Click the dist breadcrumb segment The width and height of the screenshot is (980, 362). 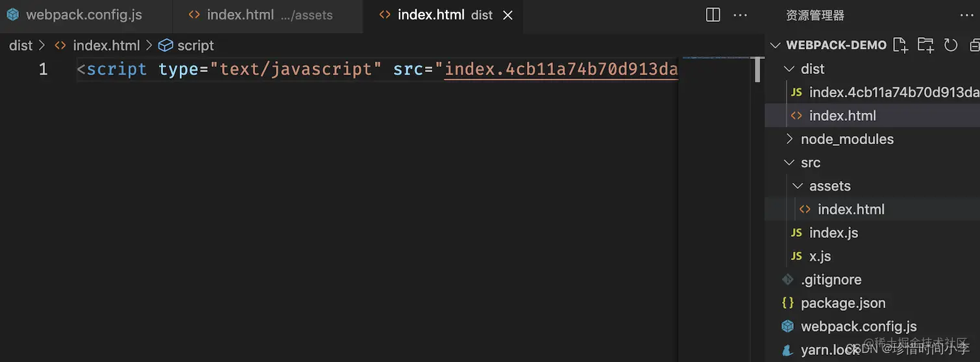click(x=21, y=45)
